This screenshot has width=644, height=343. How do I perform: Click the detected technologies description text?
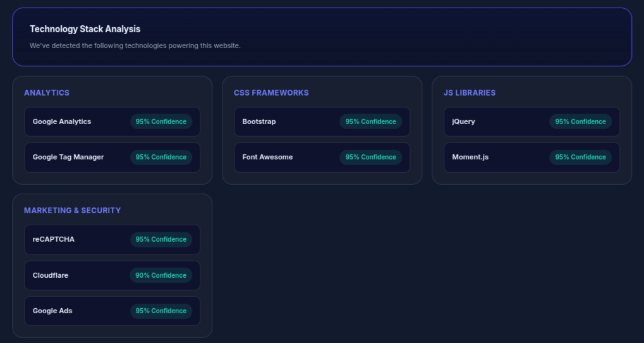tap(135, 46)
